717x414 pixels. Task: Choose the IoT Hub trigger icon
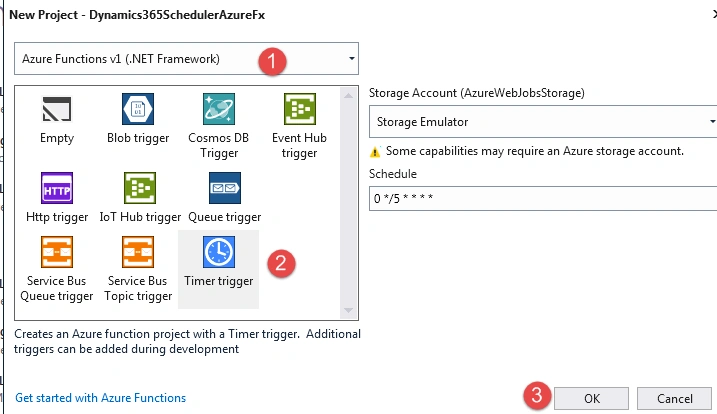140,188
